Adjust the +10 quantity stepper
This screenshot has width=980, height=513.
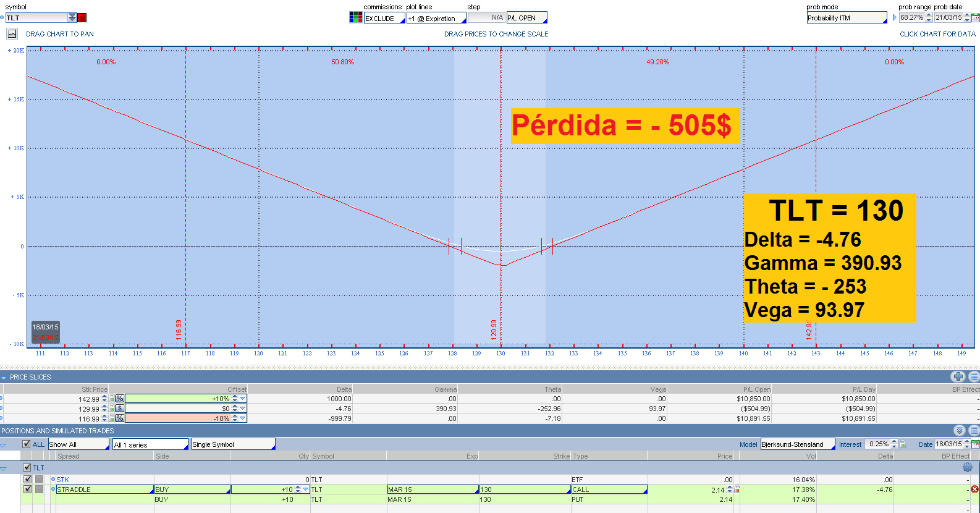(298, 490)
